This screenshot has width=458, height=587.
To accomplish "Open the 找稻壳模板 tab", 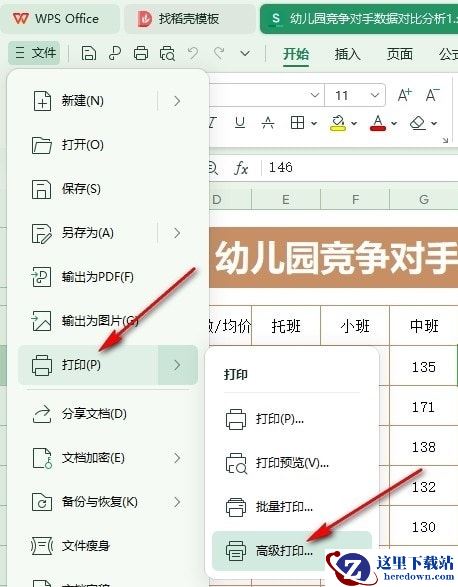I will [x=190, y=18].
